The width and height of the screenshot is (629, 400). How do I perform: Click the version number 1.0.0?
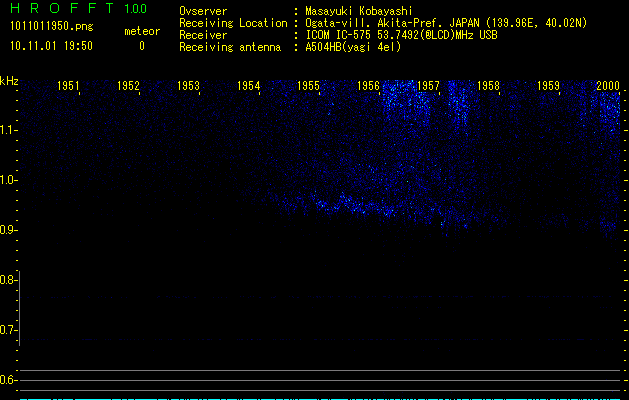(x=136, y=9)
